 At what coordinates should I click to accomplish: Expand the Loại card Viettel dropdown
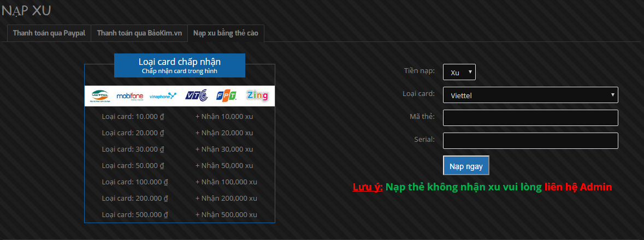tap(530, 95)
